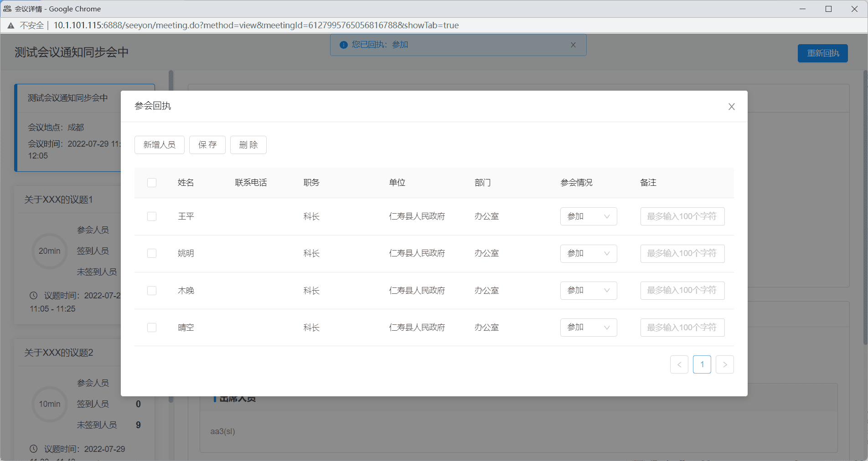Open 参会情况 dropdown for 王平
The width and height of the screenshot is (868, 461).
point(589,216)
